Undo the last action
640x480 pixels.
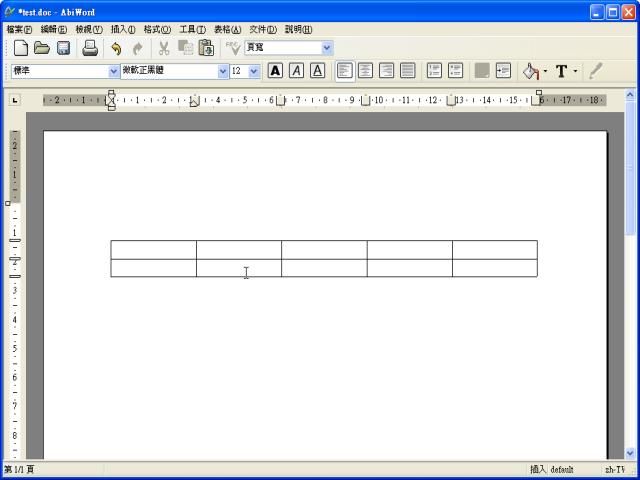point(116,48)
